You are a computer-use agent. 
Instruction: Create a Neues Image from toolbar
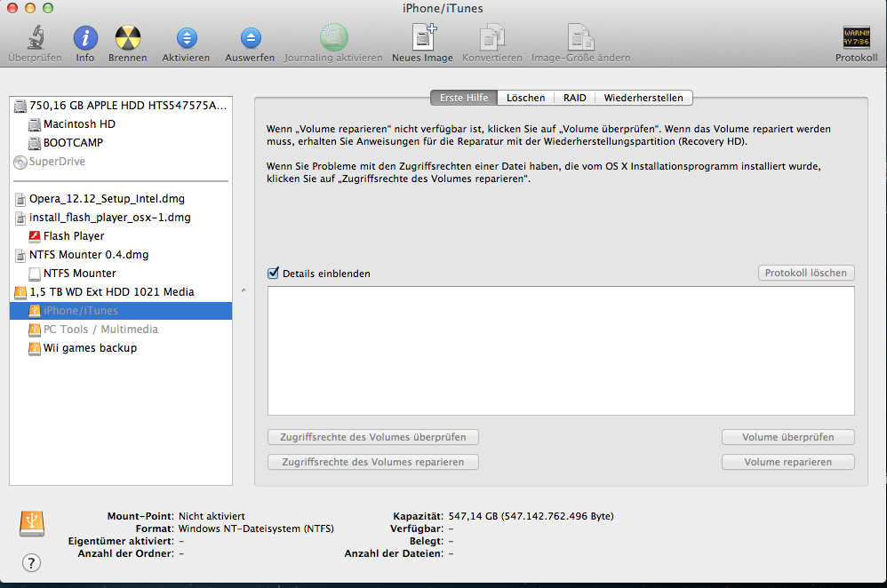[422, 38]
